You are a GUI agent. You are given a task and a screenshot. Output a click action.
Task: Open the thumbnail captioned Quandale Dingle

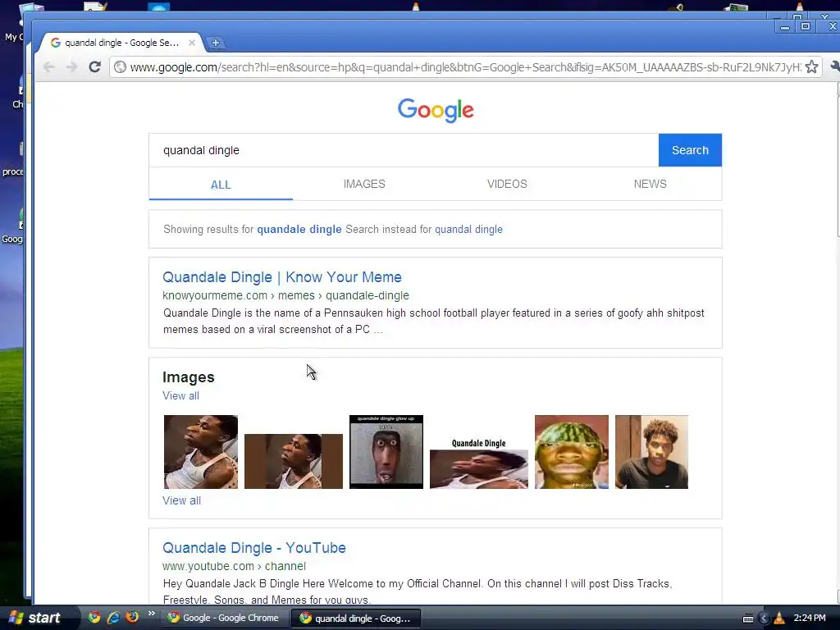click(x=479, y=463)
